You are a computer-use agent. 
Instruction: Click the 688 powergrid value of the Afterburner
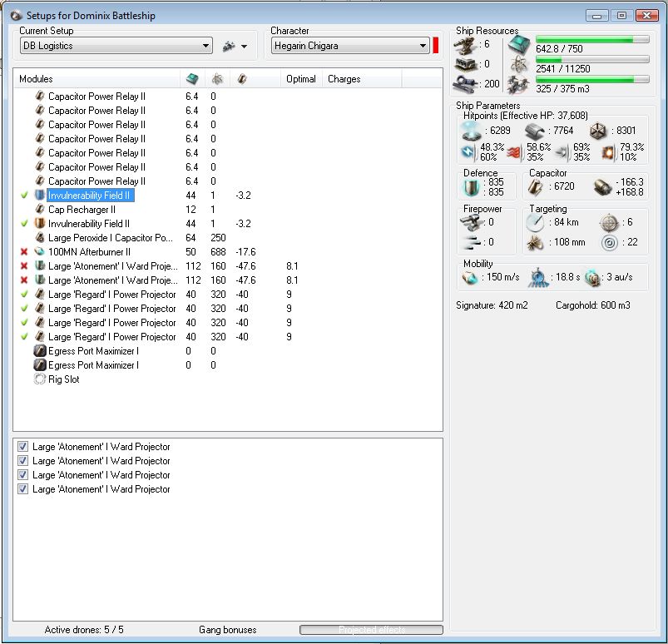pos(218,252)
